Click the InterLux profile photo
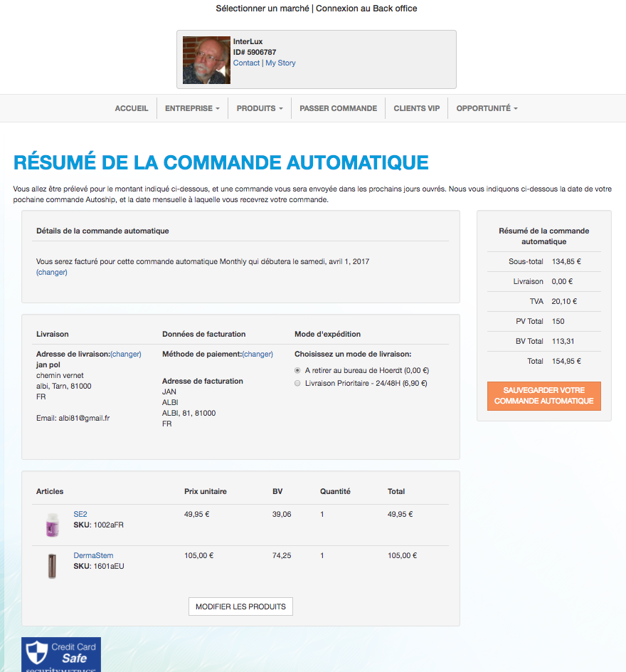 click(206, 60)
